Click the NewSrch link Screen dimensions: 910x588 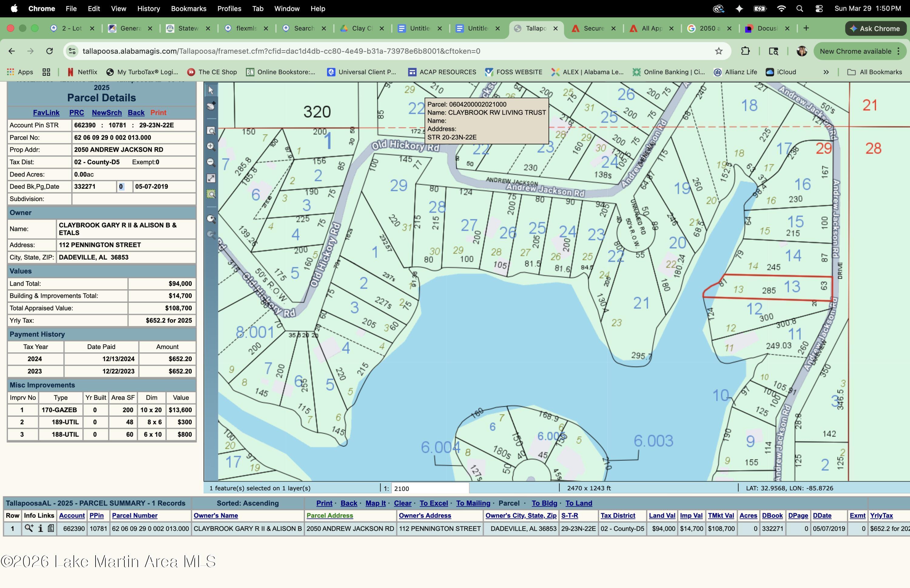[106, 113]
